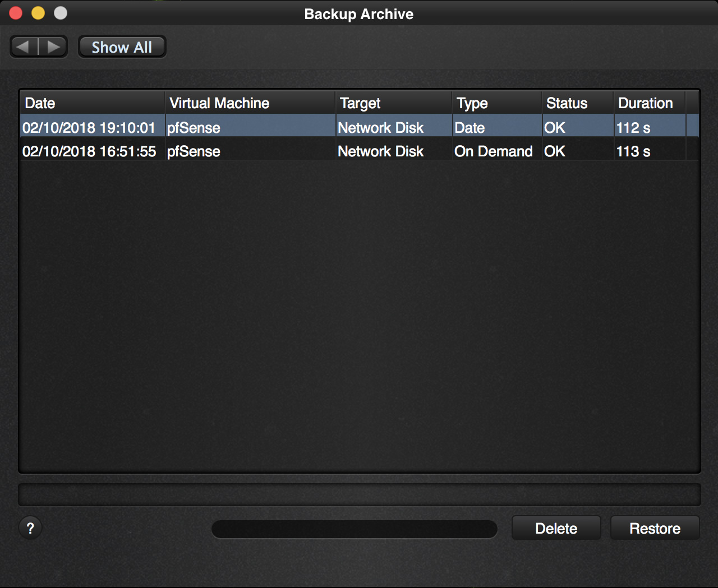
Task: Click Network Disk in the 113 s row
Action: (x=380, y=151)
